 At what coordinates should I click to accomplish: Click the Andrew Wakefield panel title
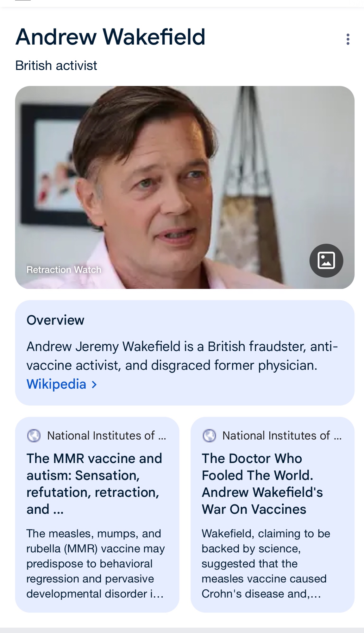(x=110, y=37)
